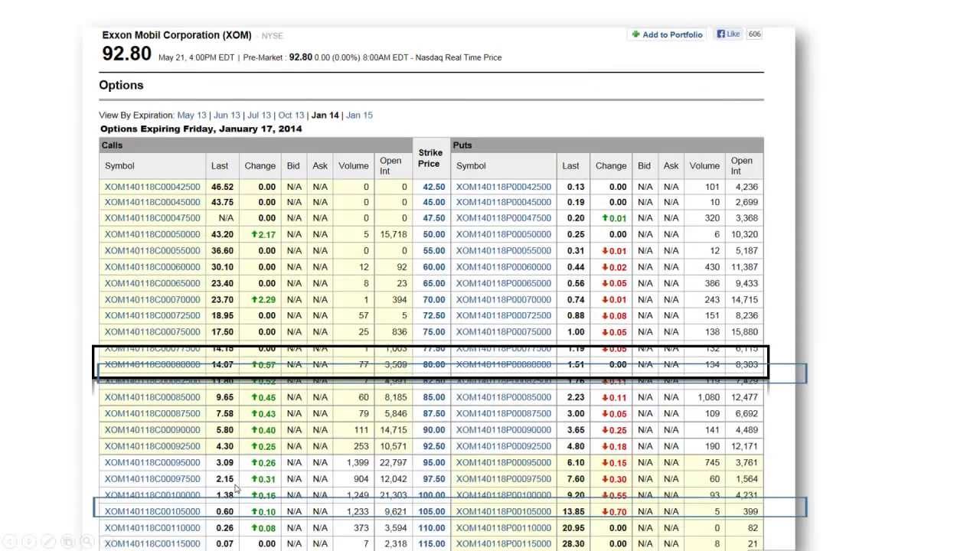Click the 110.00 strike price
Screen dimensions: 980x551
pyautogui.click(x=432, y=528)
